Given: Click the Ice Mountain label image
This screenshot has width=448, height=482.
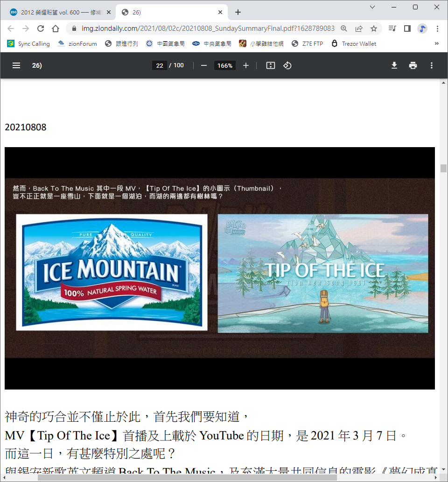Looking at the screenshot, I should point(112,272).
